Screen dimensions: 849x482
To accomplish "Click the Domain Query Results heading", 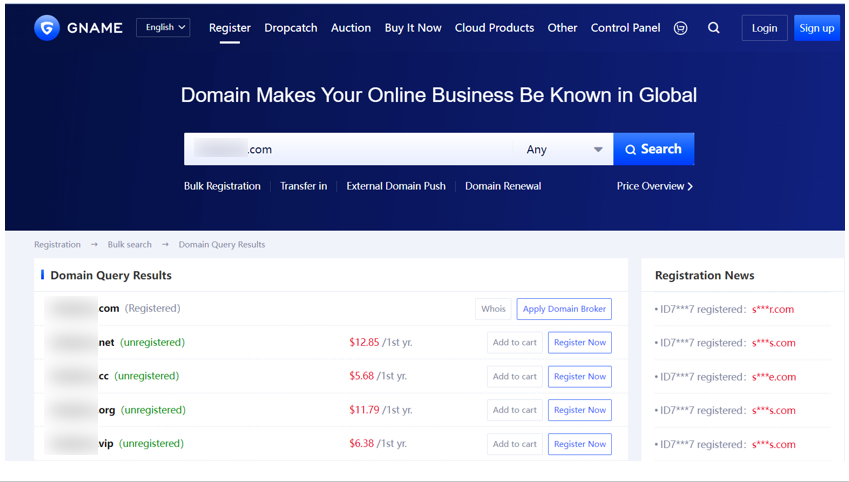I will tap(111, 276).
